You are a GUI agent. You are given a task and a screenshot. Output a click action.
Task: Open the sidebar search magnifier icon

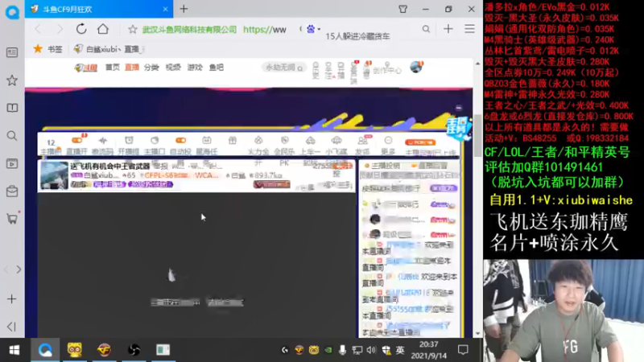click(x=12, y=135)
